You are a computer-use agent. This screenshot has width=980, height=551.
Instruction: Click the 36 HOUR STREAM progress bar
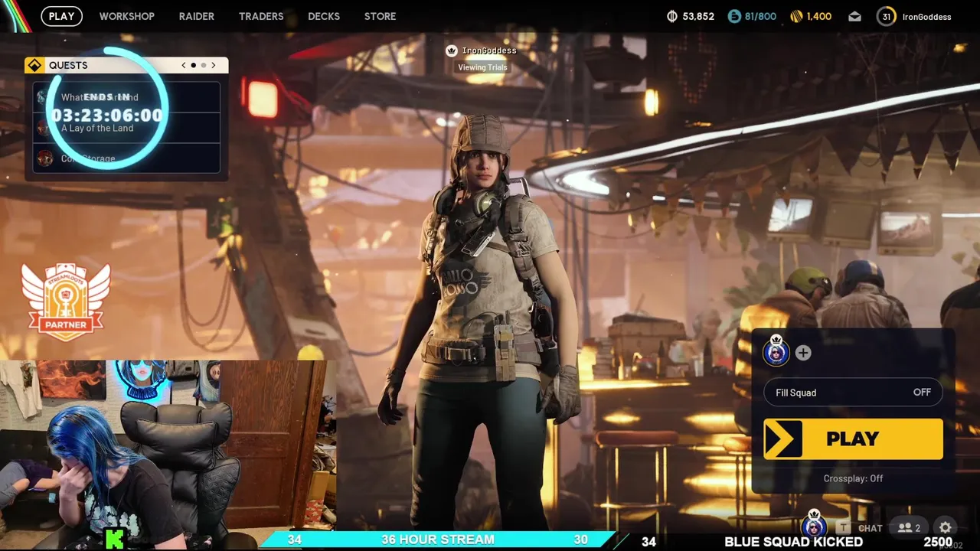click(x=436, y=540)
